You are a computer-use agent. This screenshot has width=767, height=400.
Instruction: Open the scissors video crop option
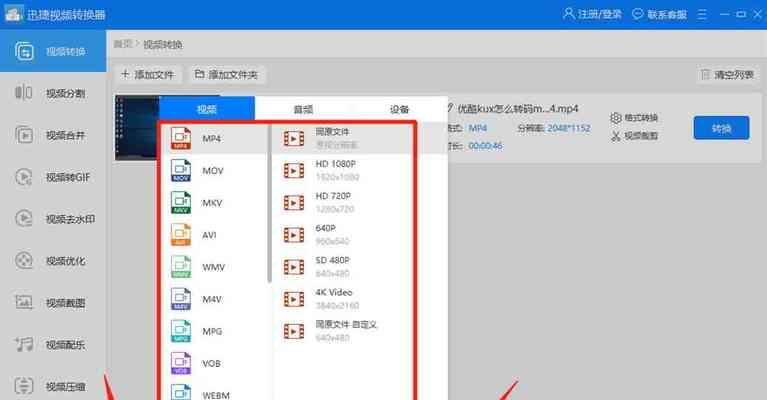pos(634,135)
